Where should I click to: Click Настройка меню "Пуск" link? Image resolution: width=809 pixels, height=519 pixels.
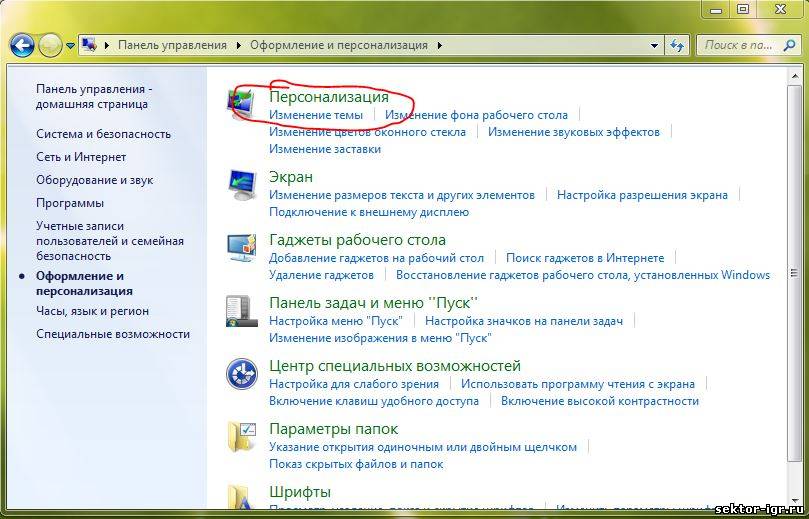(x=335, y=321)
